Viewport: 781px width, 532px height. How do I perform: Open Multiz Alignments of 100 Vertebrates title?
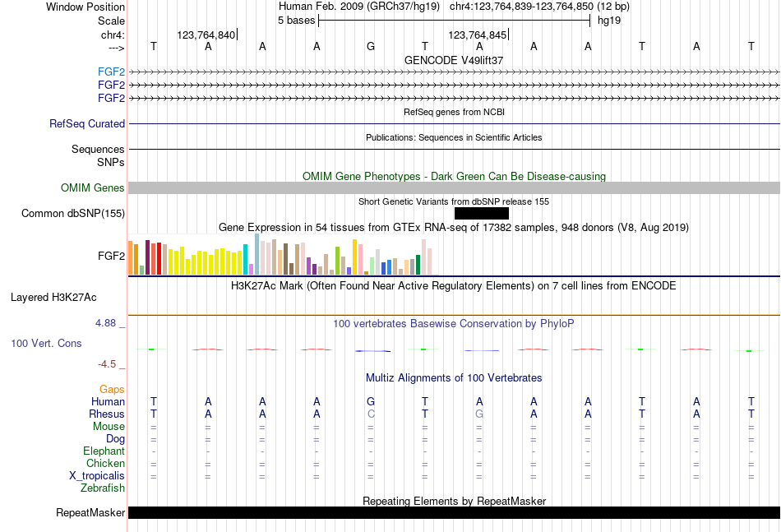[454, 378]
